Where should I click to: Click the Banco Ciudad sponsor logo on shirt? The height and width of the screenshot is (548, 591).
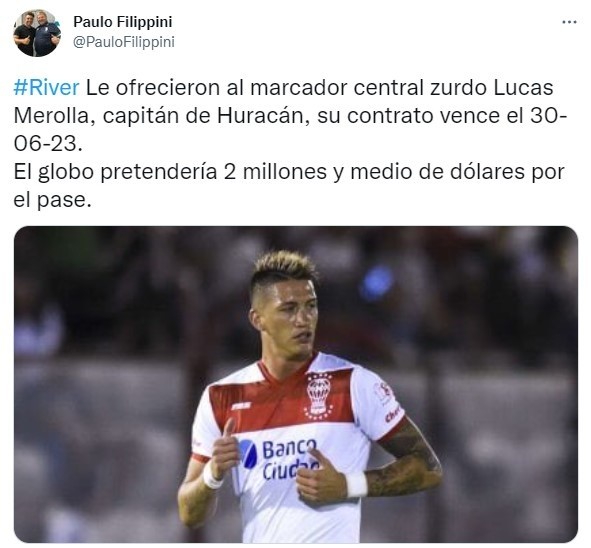(279, 458)
